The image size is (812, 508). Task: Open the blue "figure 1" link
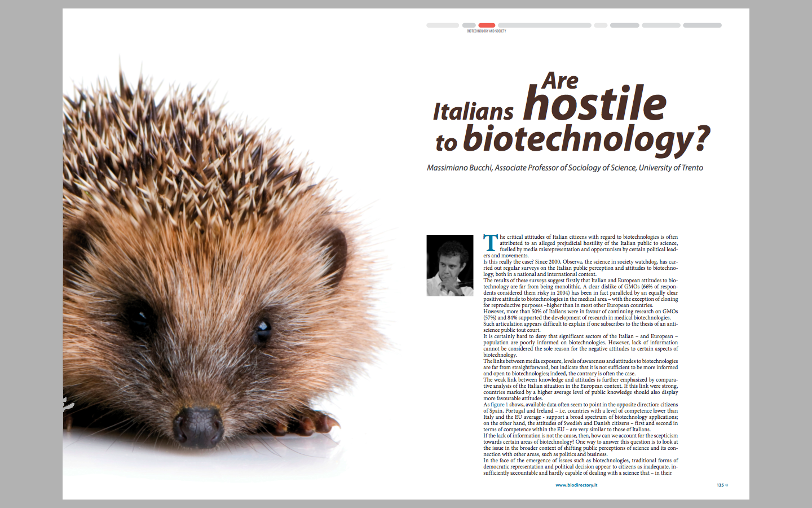tap(499, 405)
